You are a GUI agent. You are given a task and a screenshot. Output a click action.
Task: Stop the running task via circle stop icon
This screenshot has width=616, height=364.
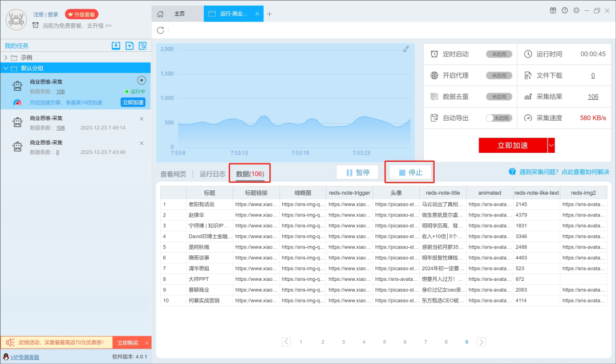[x=141, y=80]
